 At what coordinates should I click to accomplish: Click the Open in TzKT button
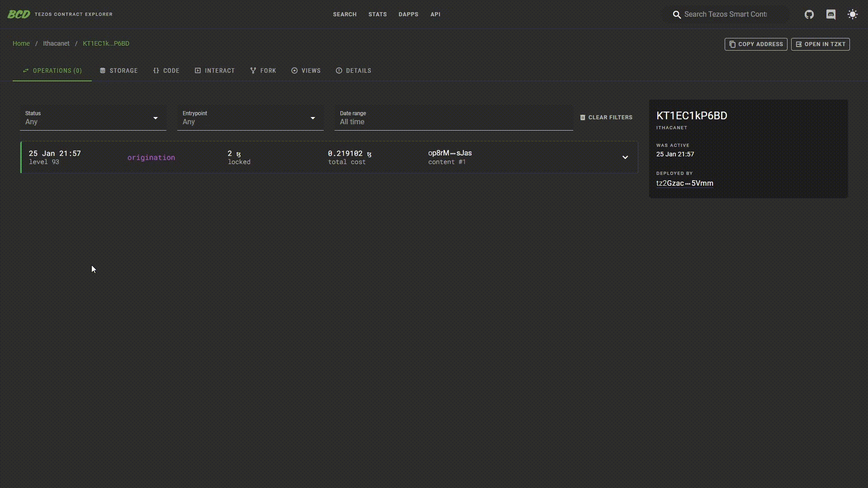point(821,44)
